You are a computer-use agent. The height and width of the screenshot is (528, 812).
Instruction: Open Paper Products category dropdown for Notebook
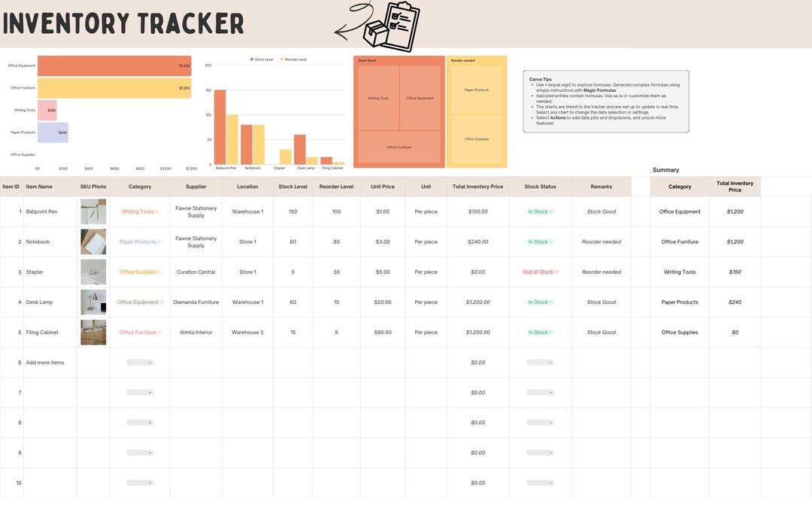[x=140, y=241]
